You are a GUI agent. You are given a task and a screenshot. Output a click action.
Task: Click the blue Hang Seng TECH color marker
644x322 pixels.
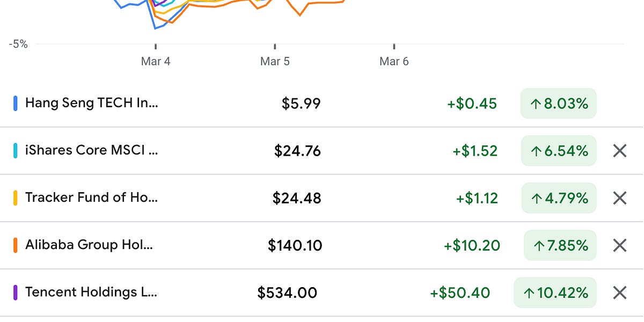16,103
